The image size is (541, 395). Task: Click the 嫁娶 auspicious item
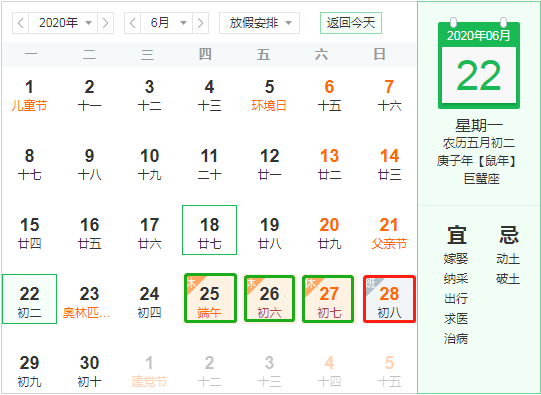pos(456,258)
